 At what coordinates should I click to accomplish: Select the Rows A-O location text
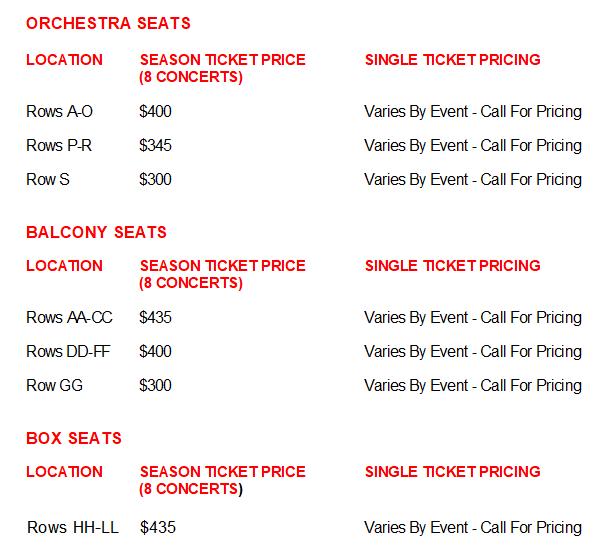(x=59, y=111)
